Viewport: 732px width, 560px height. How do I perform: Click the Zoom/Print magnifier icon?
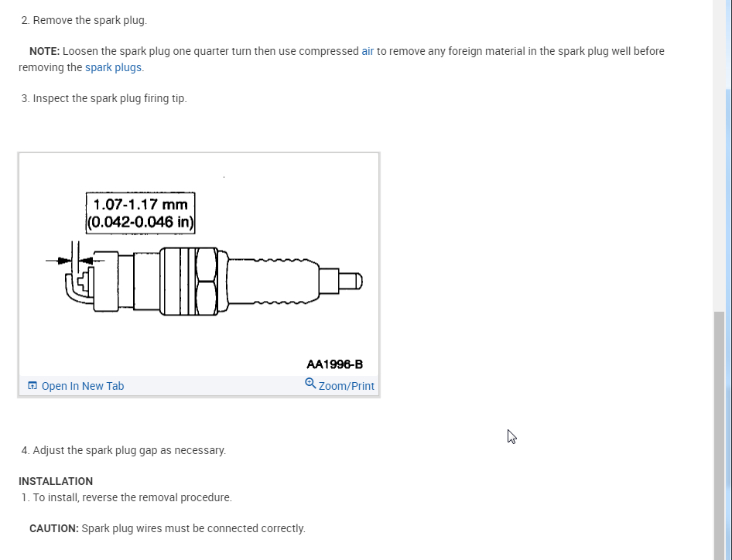pyautogui.click(x=310, y=384)
